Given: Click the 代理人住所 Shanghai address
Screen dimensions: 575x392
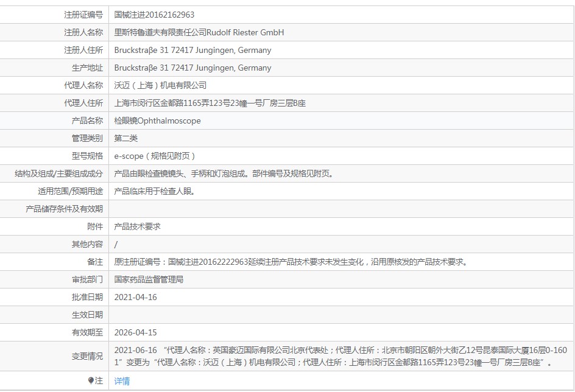Looking at the screenshot, I should (210, 103).
